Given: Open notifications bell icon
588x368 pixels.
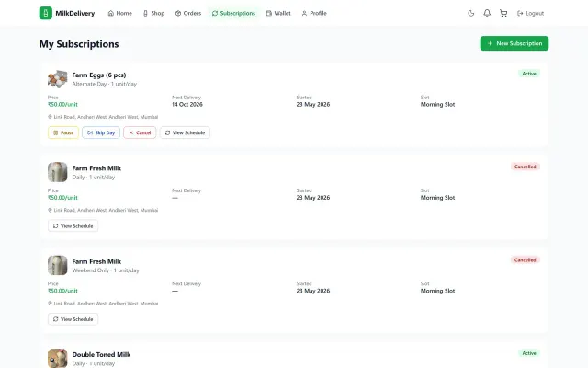Looking at the screenshot, I should 487,13.
